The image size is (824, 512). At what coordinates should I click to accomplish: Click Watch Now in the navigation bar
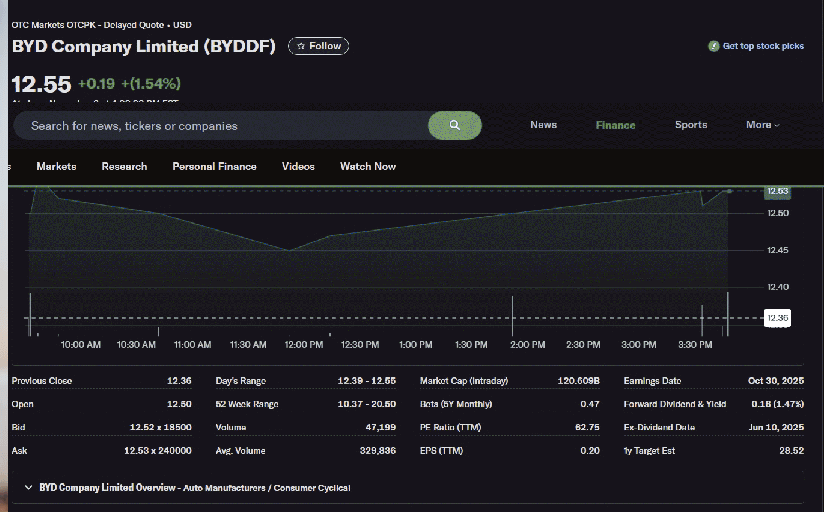(x=368, y=166)
